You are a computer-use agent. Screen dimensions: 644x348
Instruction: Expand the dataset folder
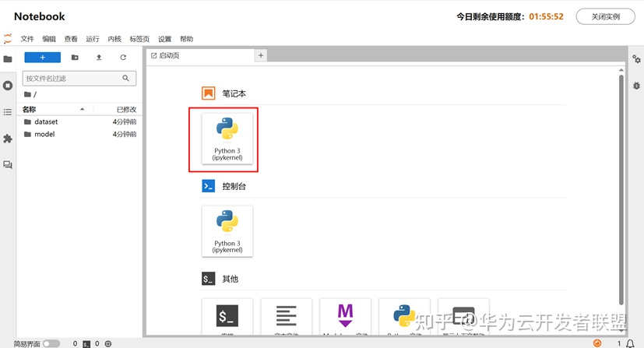[45, 122]
